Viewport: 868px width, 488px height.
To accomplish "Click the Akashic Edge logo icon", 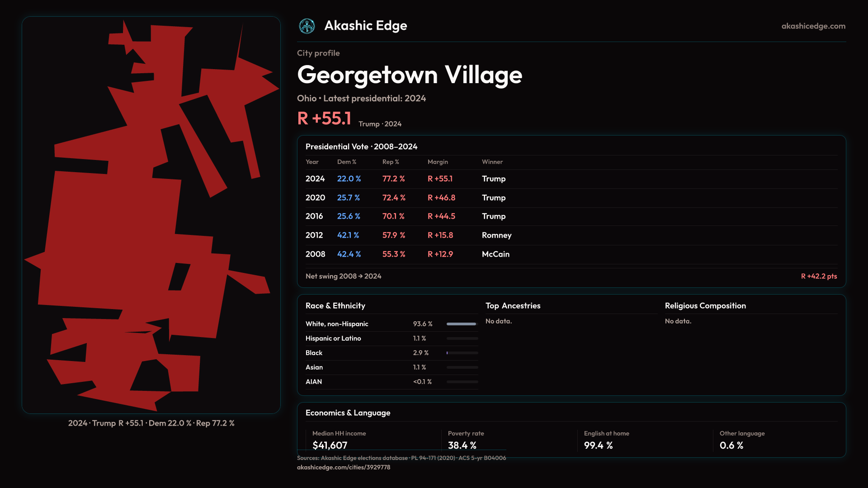I will tap(307, 26).
